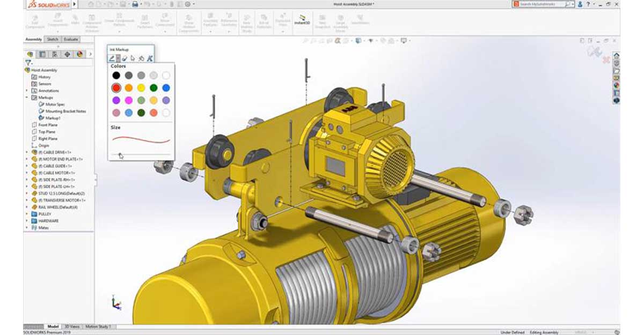The image size is (644, 335).
Task: Open the filter icon above the feature tree
Action: pyautogui.click(x=28, y=63)
